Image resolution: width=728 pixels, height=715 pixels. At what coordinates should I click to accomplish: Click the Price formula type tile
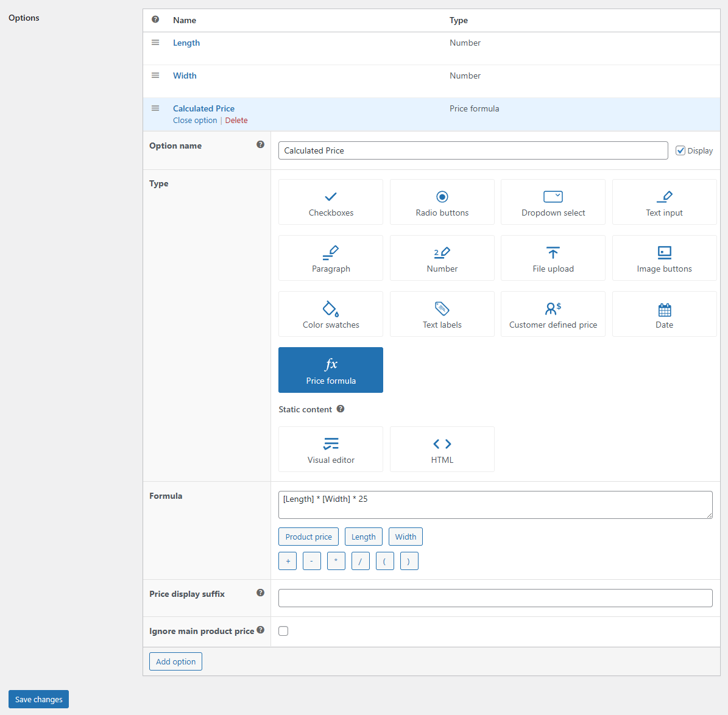(331, 370)
